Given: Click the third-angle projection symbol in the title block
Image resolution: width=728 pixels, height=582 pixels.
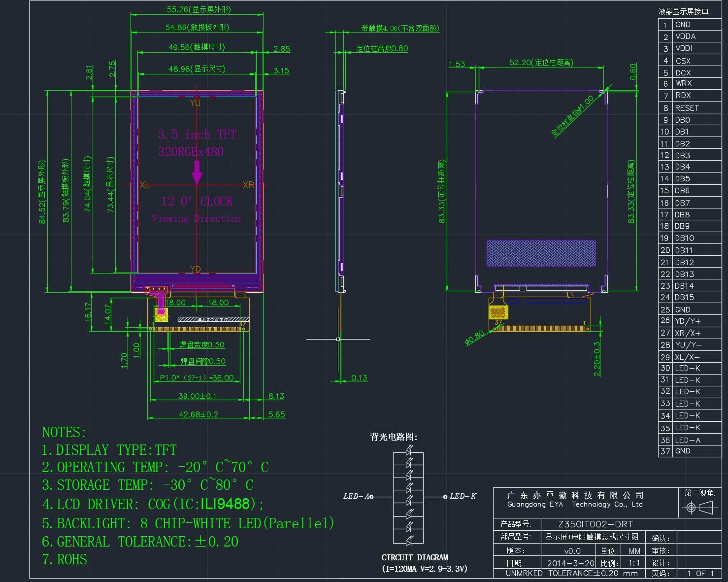Looking at the screenshot, I should [x=700, y=507].
